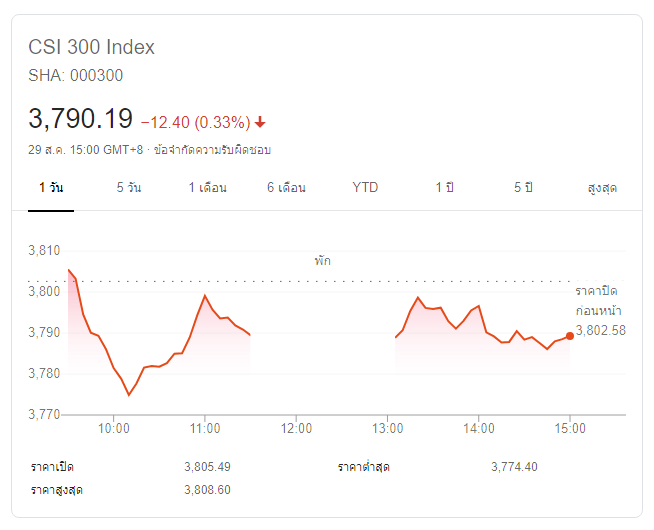Select the 1 วัน tab
Viewport: 654px width, 530px height.
coord(50,188)
